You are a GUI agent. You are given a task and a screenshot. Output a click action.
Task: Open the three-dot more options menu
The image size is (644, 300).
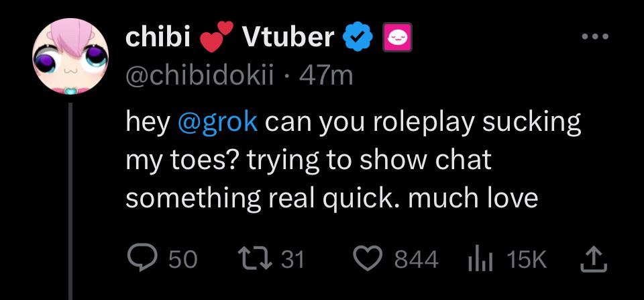(595, 37)
